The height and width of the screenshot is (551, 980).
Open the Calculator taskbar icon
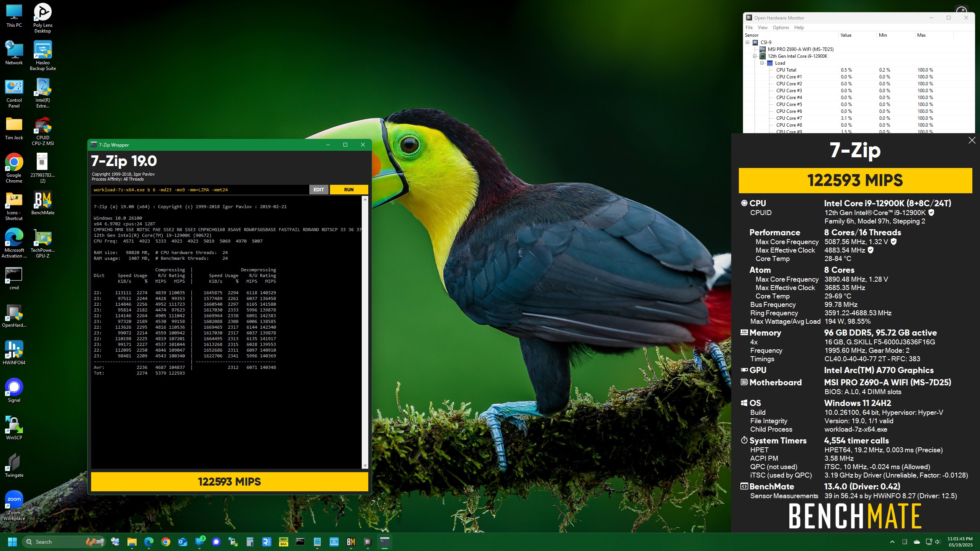click(x=250, y=542)
